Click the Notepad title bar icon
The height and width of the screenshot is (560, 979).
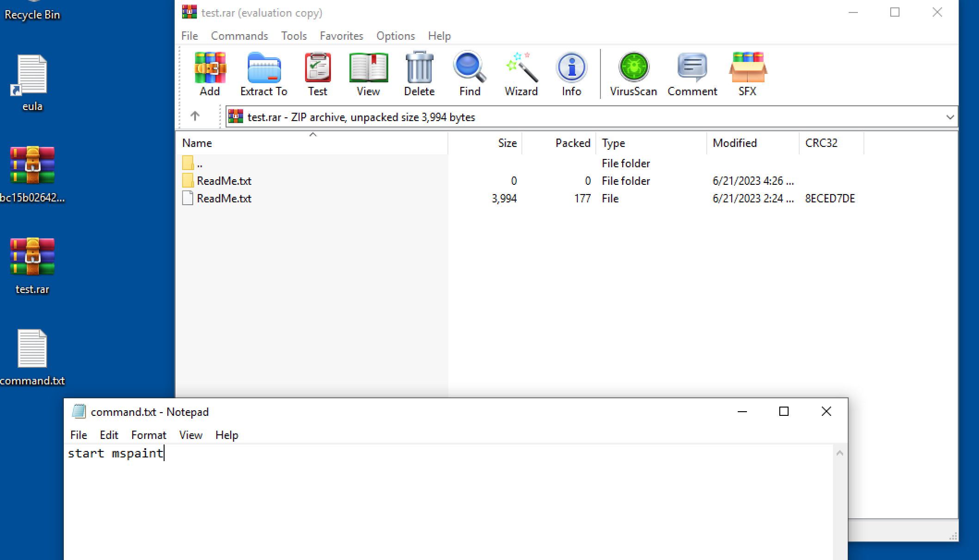[79, 411]
